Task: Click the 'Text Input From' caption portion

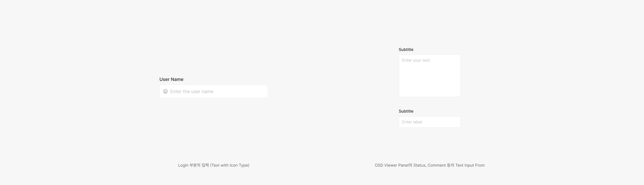Action: coord(470,165)
